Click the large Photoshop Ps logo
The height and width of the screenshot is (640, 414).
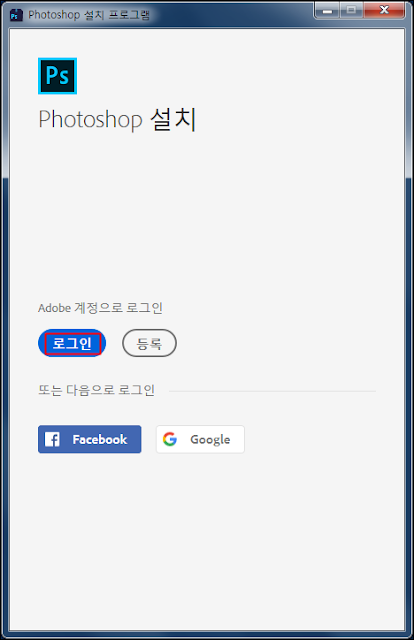[58, 76]
